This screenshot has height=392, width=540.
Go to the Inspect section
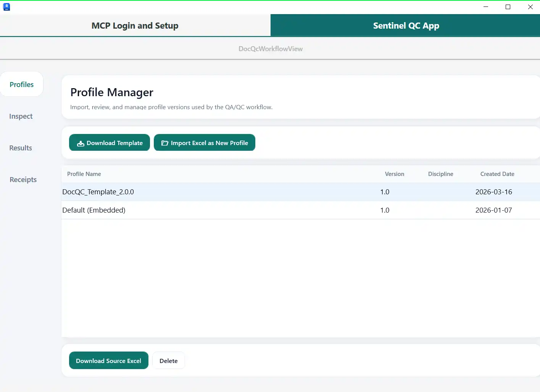coord(21,116)
